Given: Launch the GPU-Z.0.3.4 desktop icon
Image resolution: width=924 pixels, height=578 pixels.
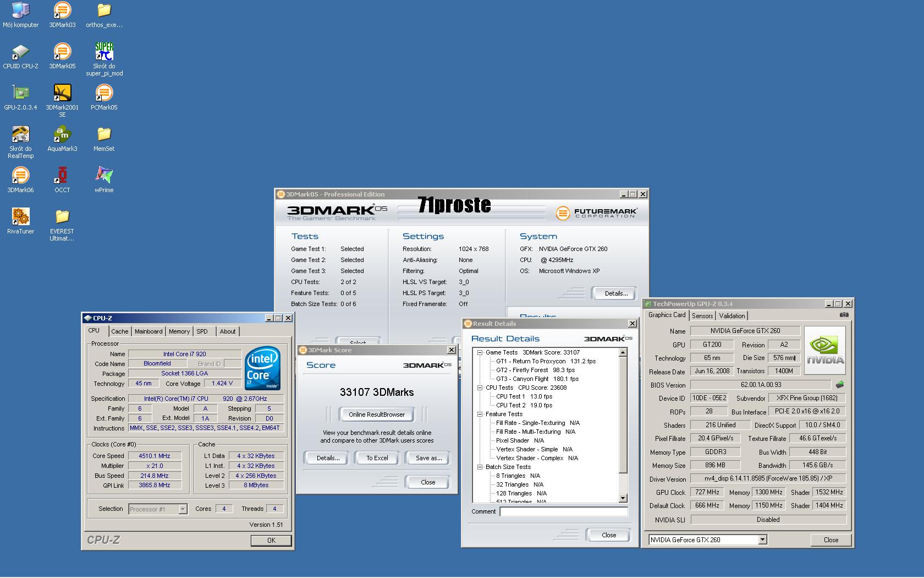Looking at the screenshot, I should click(20, 97).
